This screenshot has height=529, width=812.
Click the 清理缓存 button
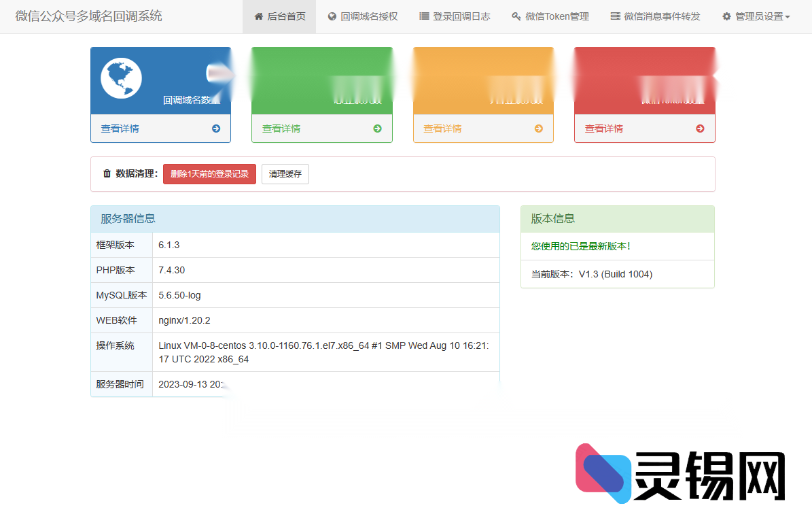point(285,173)
